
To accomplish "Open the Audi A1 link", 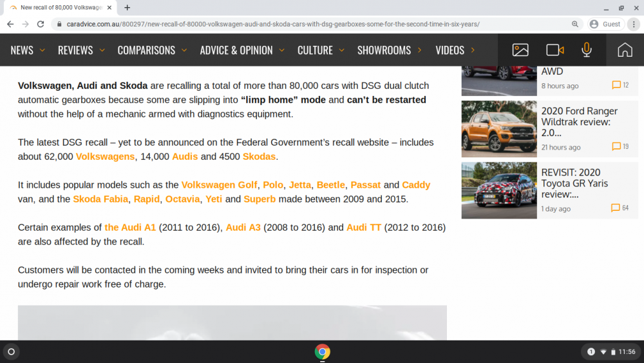I will click(x=130, y=228).
